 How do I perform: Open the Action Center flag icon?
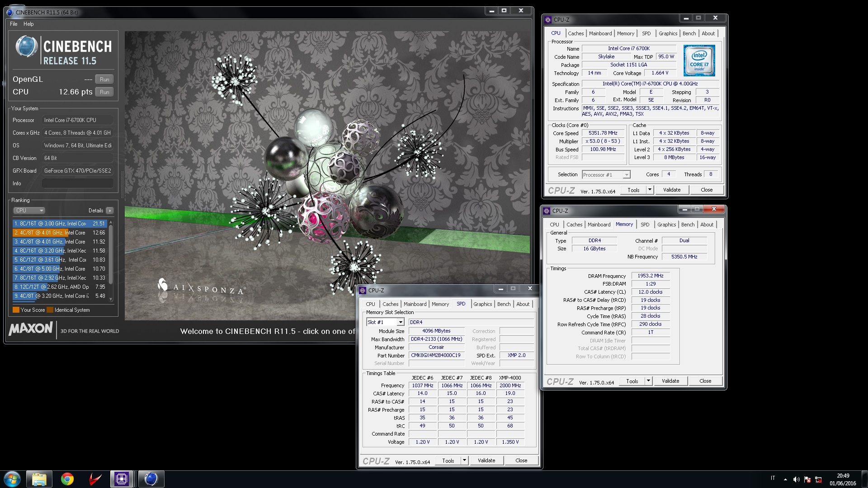click(x=807, y=479)
